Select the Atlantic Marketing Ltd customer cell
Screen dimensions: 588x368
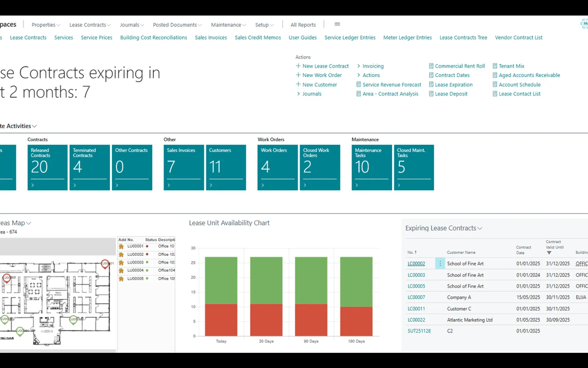[470, 320]
